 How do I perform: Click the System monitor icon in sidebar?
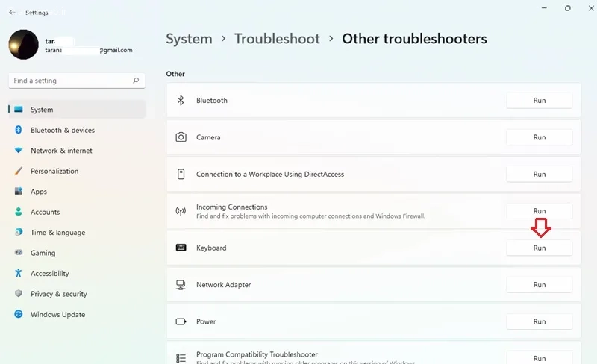point(18,110)
